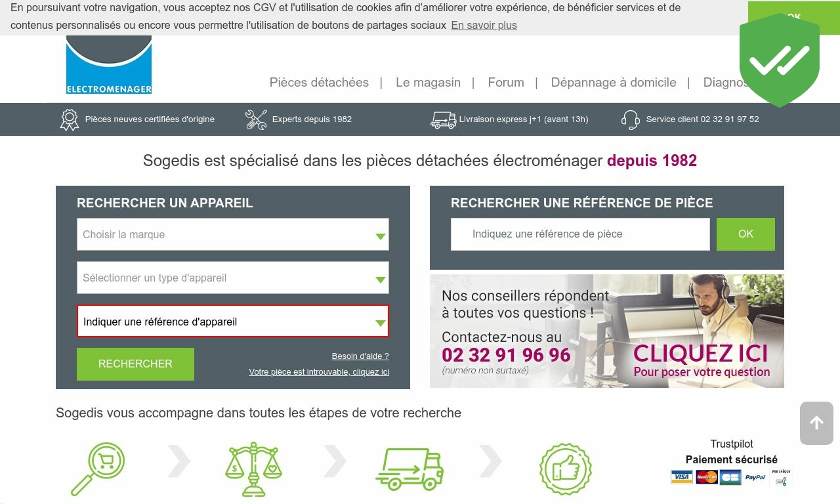
Task: Click 'Service client 02 32 91 97 52' text
Action: pos(702,119)
